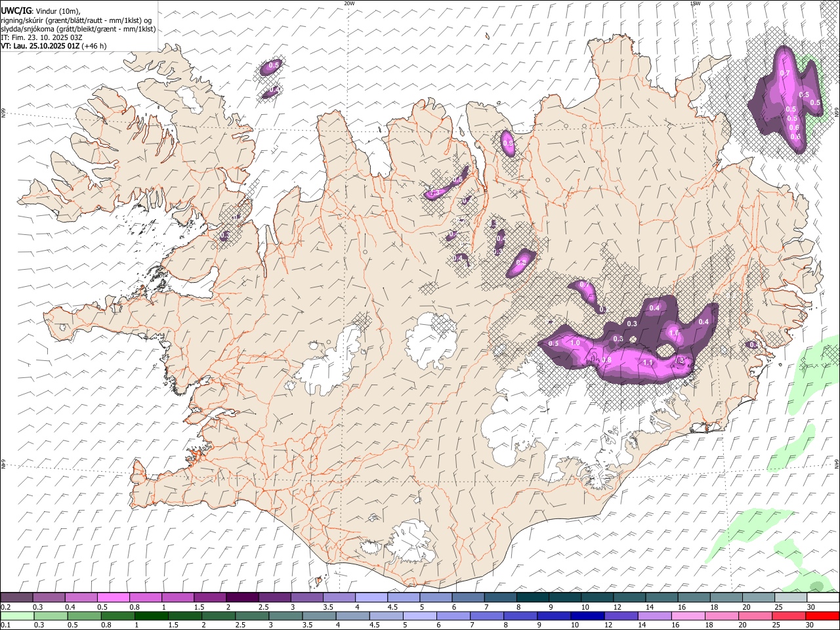Pick the grey-green 3 swatch, bottom legend row
840x630 pixels.
pos(285,616)
